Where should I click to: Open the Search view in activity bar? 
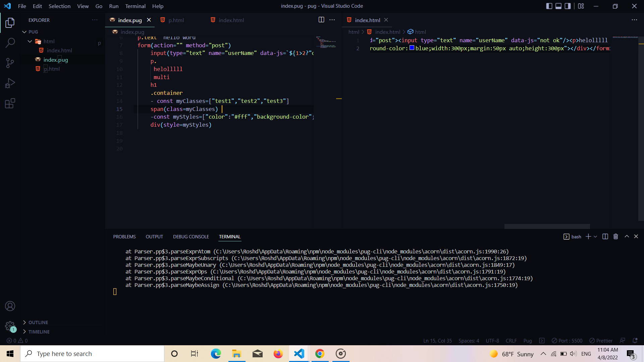pos(10,43)
